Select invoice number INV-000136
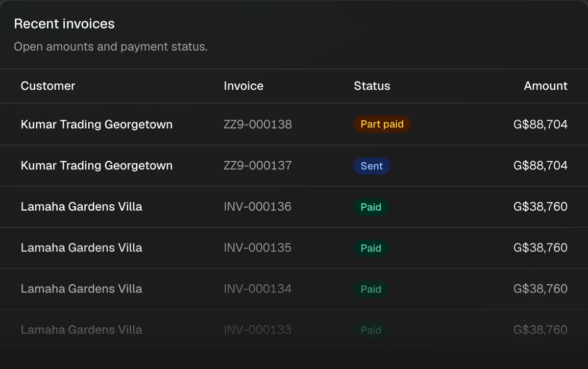Viewport: 588px width, 369px height. coord(258,207)
